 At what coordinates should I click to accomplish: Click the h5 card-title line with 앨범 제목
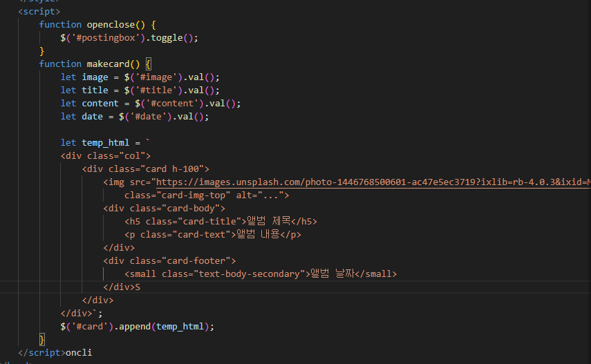221,222
